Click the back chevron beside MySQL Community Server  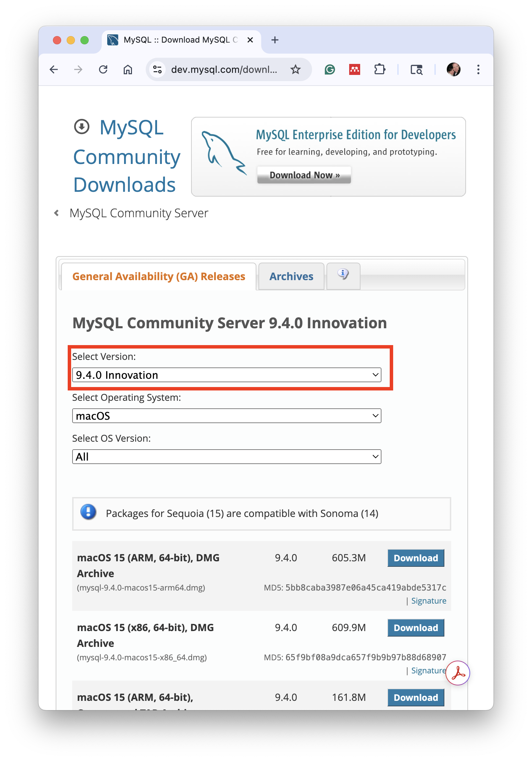tap(56, 213)
